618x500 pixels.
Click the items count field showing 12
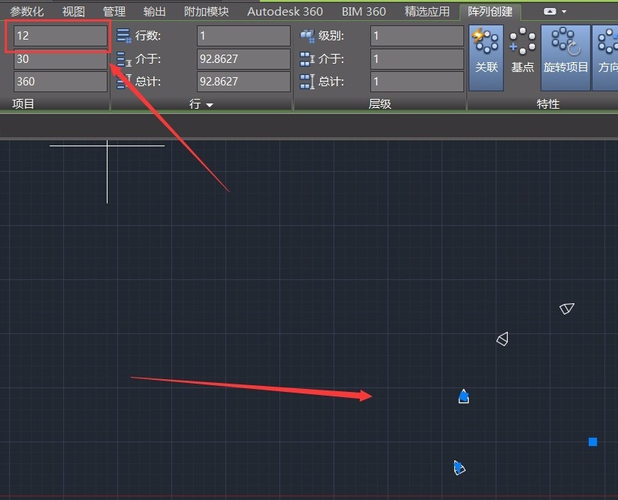60,36
